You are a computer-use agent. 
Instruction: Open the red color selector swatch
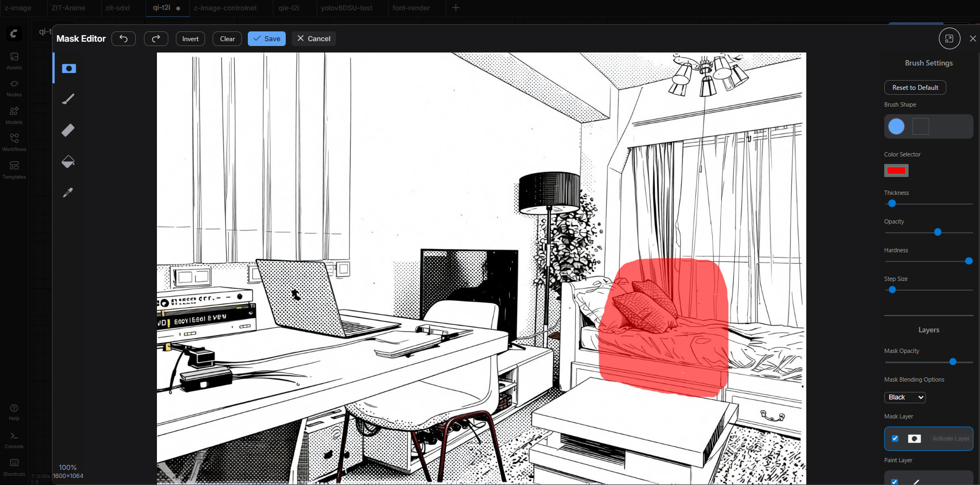click(896, 171)
